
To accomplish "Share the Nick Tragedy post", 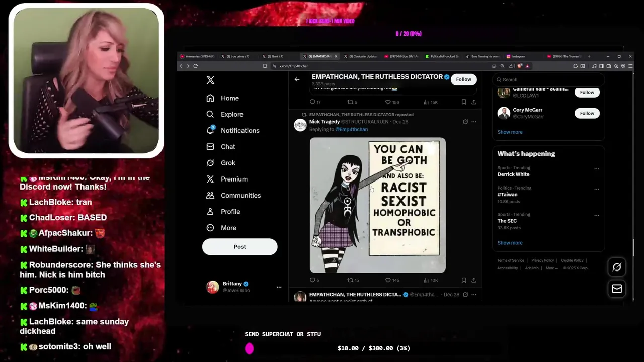I will click(x=474, y=280).
